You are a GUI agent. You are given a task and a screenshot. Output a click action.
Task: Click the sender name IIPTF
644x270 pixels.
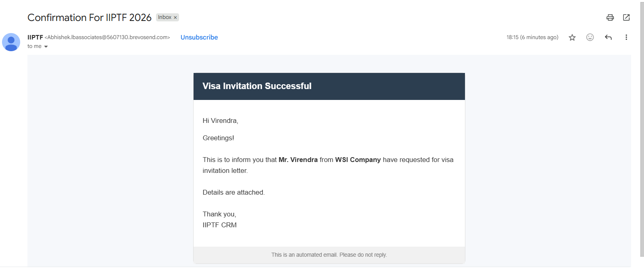[x=35, y=37]
